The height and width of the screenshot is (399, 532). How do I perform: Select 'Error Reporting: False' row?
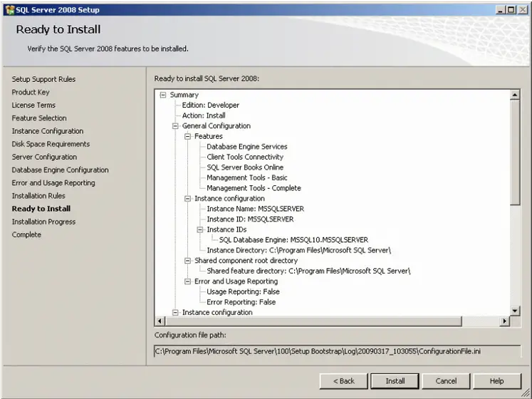241,302
